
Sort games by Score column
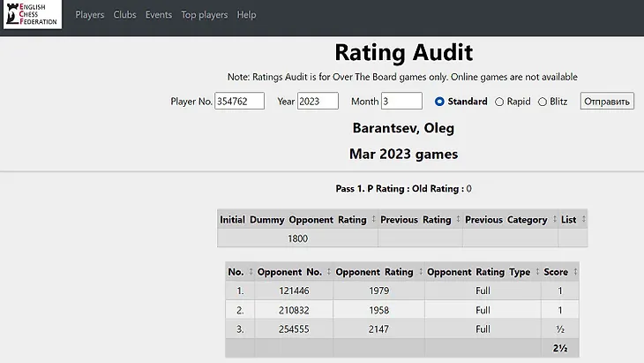[559, 272]
